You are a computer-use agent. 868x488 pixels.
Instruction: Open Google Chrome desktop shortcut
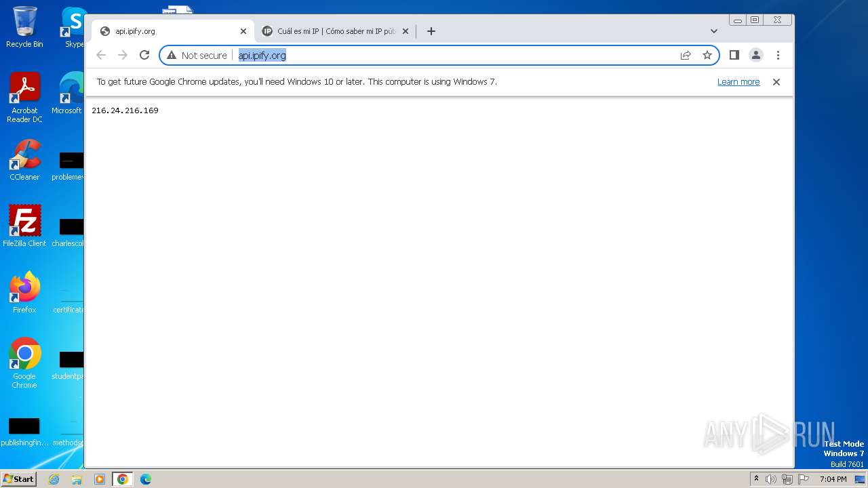24,363
